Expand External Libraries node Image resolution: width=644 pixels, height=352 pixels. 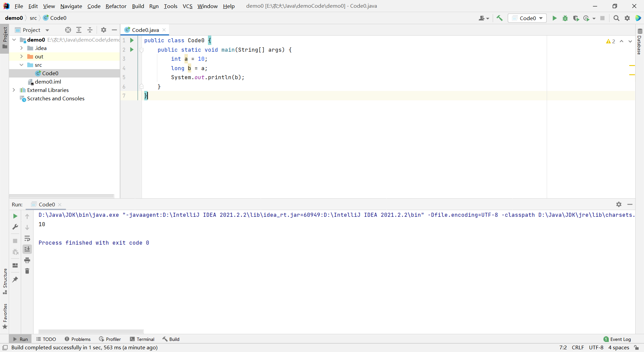pos(14,90)
